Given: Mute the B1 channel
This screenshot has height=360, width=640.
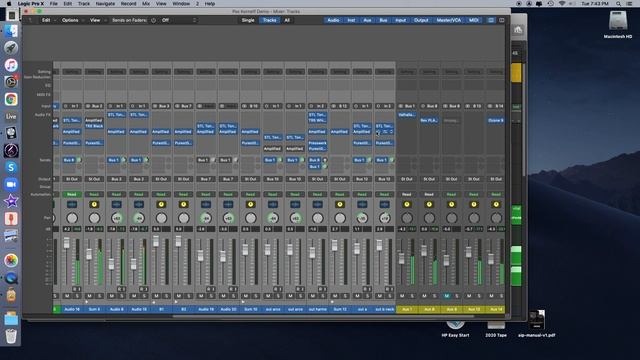Looking at the screenshot, I should [x=156, y=296].
